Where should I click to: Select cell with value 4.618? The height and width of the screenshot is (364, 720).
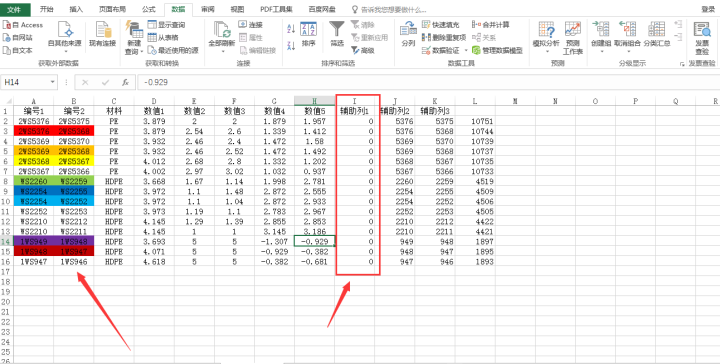154,261
